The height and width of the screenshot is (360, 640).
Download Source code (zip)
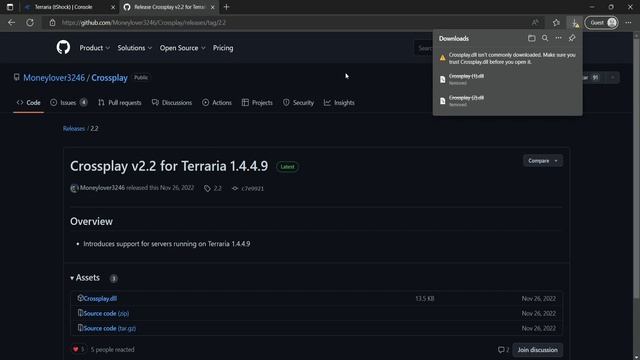[106, 313]
